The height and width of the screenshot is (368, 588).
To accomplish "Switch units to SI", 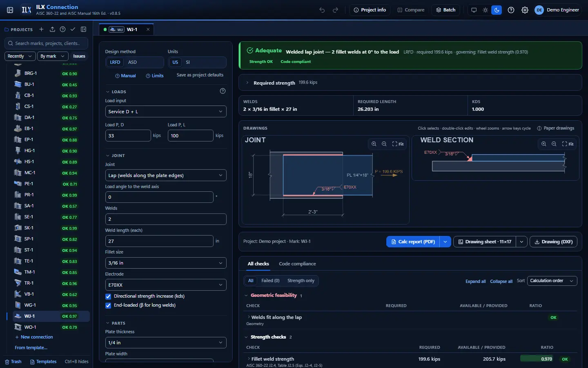I will 188,62.
